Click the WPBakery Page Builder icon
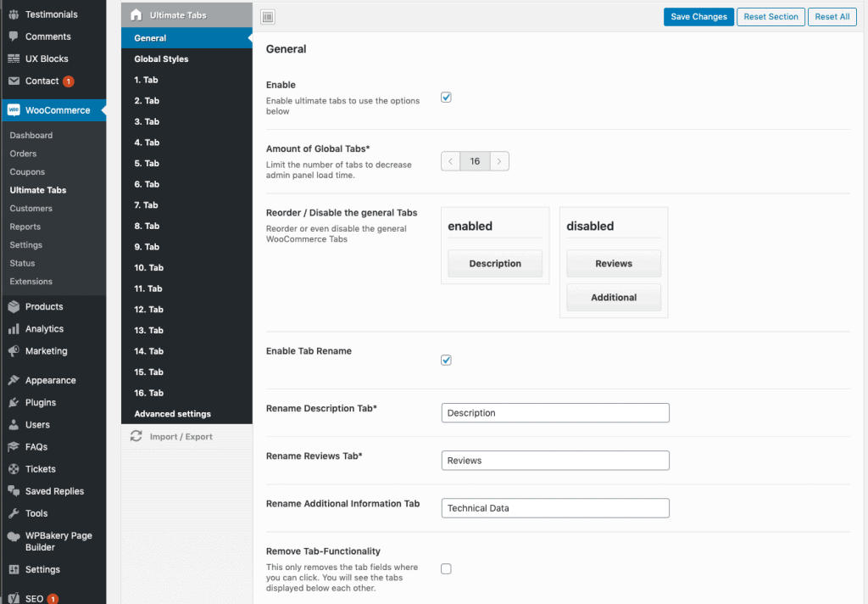This screenshot has height=604, width=868. 14,536
